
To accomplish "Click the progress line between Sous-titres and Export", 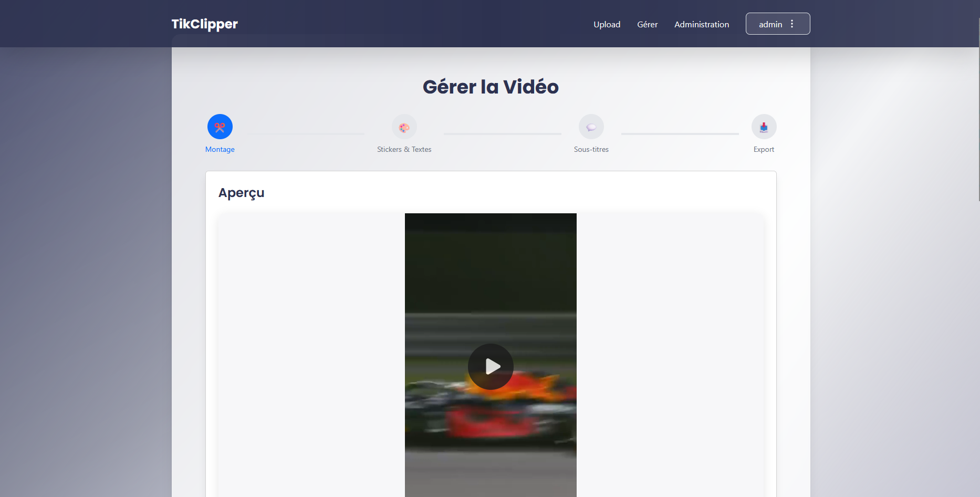I will coord(680,134).
